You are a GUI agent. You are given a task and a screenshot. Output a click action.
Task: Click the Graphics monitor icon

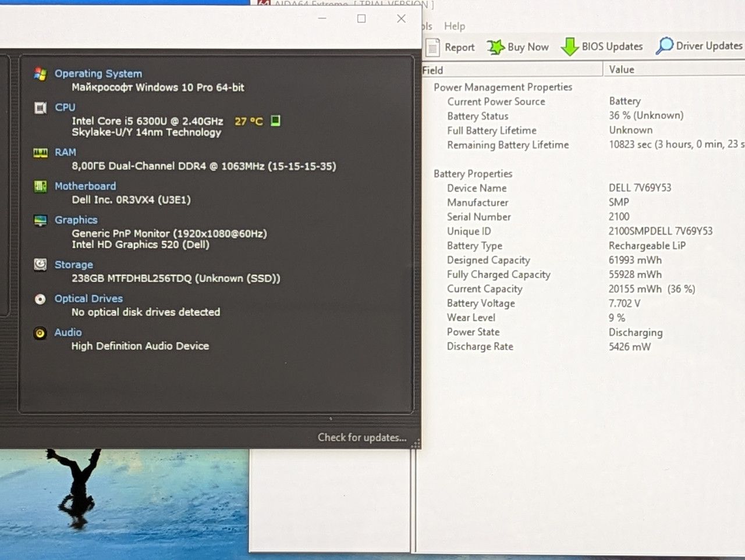[40, 220]
